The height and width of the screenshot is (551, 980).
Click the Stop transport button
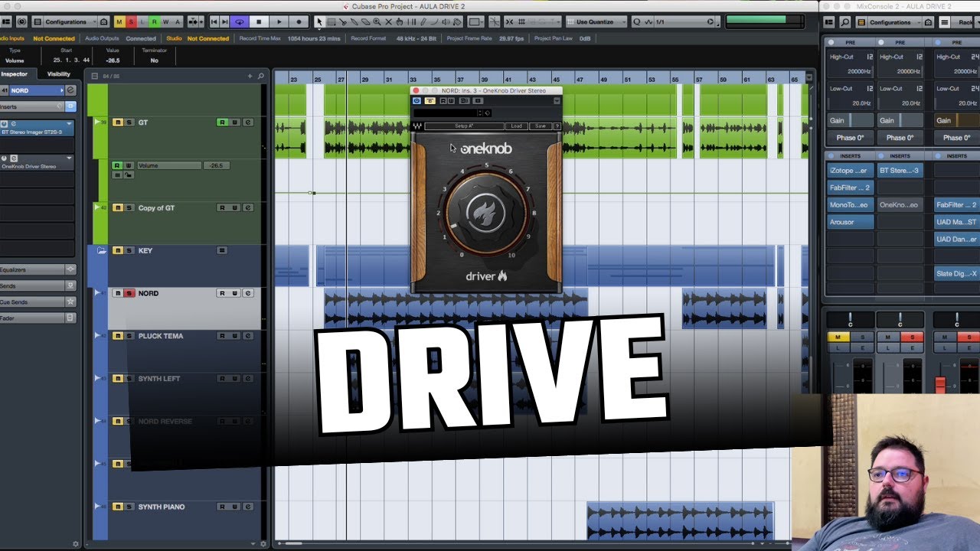[259, 21]
